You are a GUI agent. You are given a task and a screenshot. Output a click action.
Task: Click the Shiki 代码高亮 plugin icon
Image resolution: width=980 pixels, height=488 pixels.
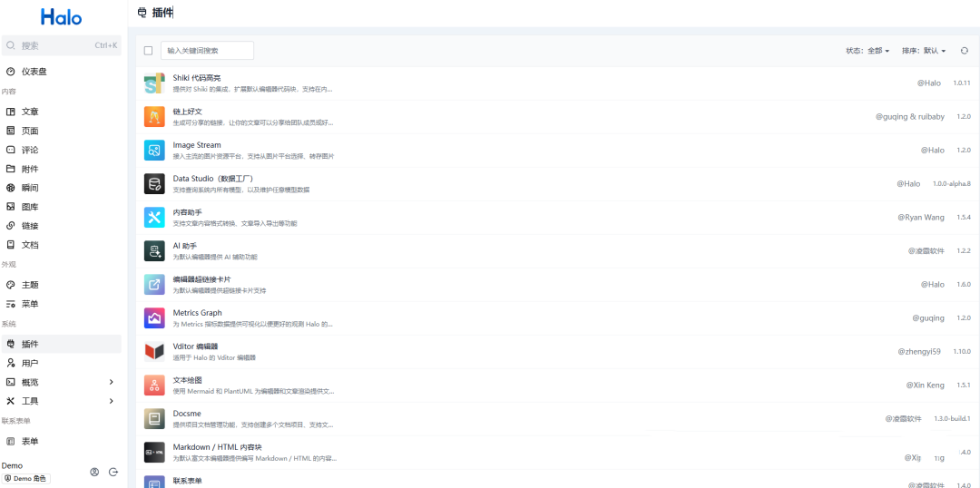153,83
